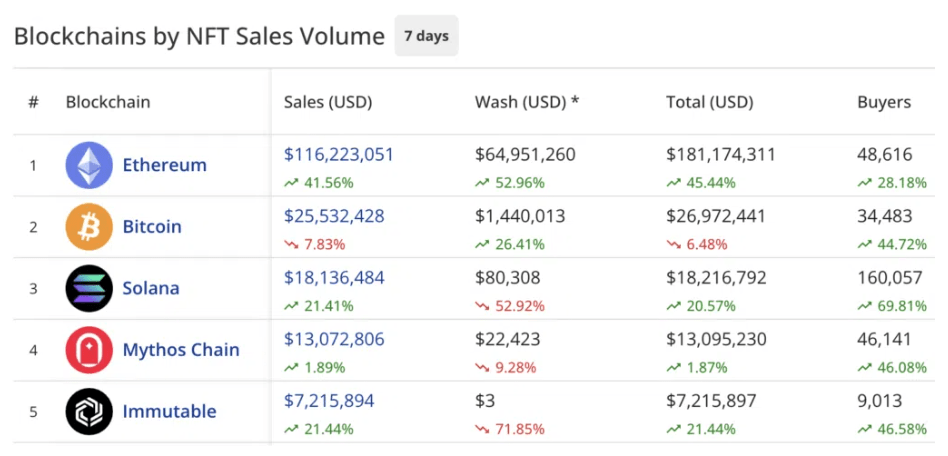Viewport: 948px width, 456px height.
Task: Click the black Immutable logo icon
Action: [x=89, y=411]
